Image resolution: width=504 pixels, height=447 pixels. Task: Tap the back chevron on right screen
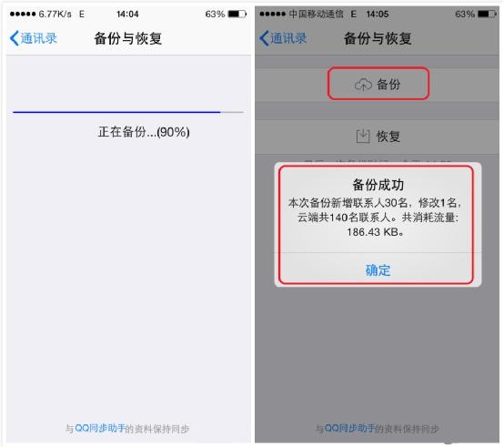264,38
